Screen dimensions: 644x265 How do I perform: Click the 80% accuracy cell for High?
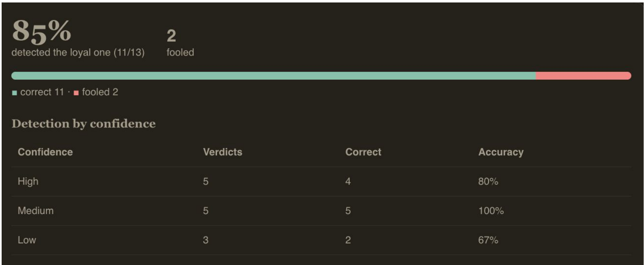click(488, 181)
